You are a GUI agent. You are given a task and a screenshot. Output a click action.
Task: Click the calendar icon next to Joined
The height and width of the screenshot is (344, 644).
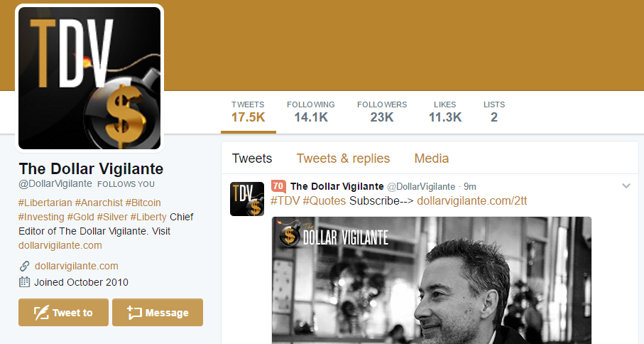[24, 282]
